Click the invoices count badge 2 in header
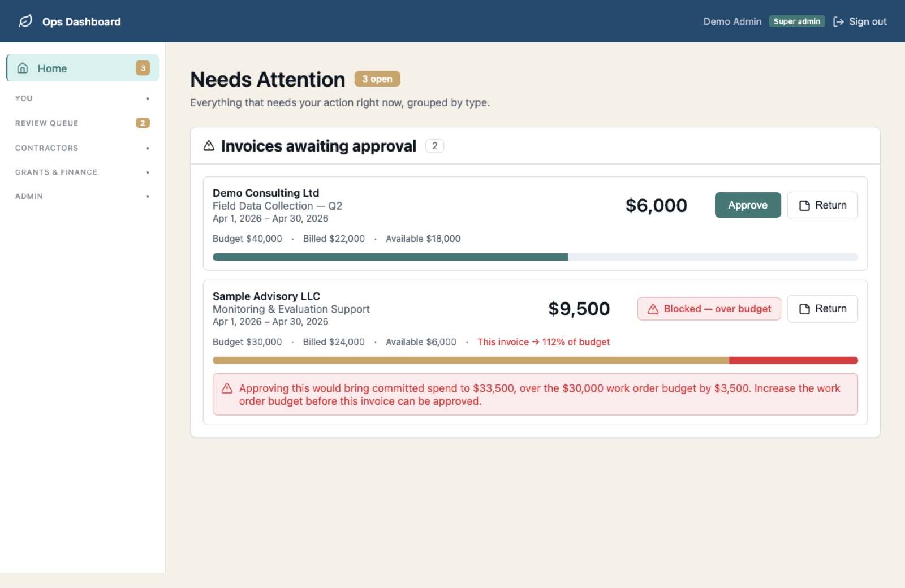 (x=434, y=146)
